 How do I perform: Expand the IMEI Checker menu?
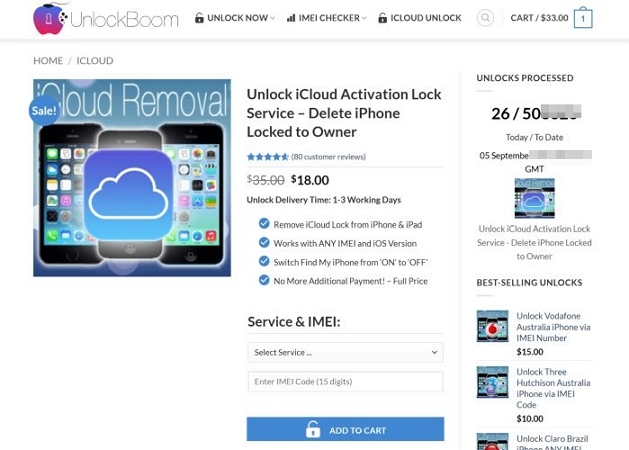(326, 18)
